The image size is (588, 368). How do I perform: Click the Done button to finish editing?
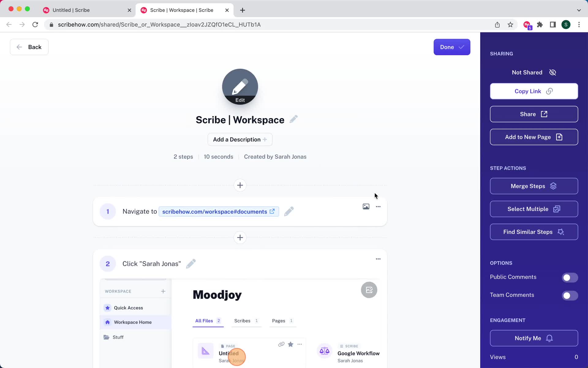click(452, 47)
